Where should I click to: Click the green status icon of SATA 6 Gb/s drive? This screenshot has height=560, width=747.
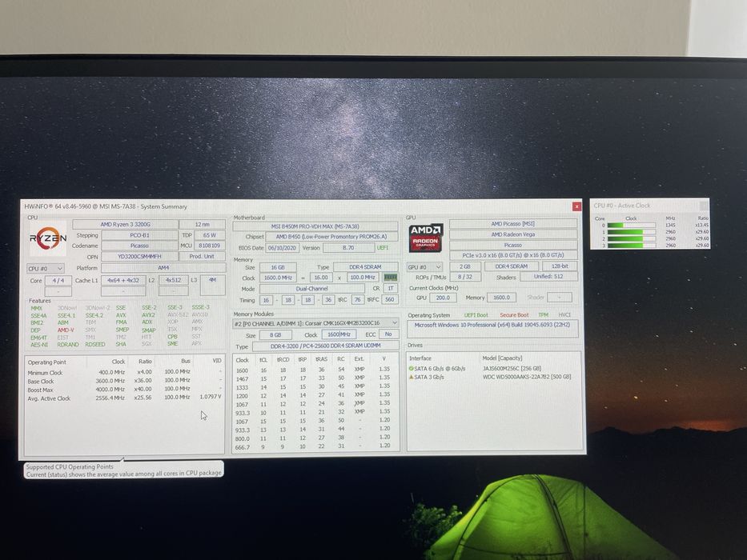(412, 368)
